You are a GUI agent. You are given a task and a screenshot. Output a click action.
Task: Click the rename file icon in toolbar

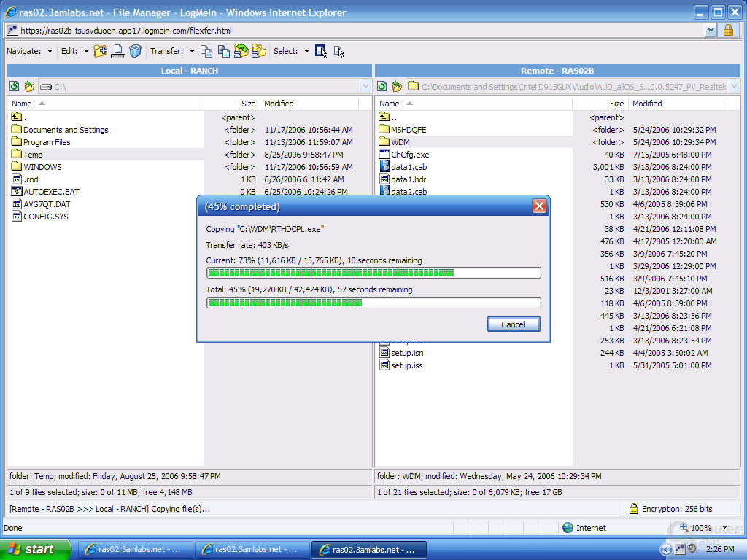[118, 51]
